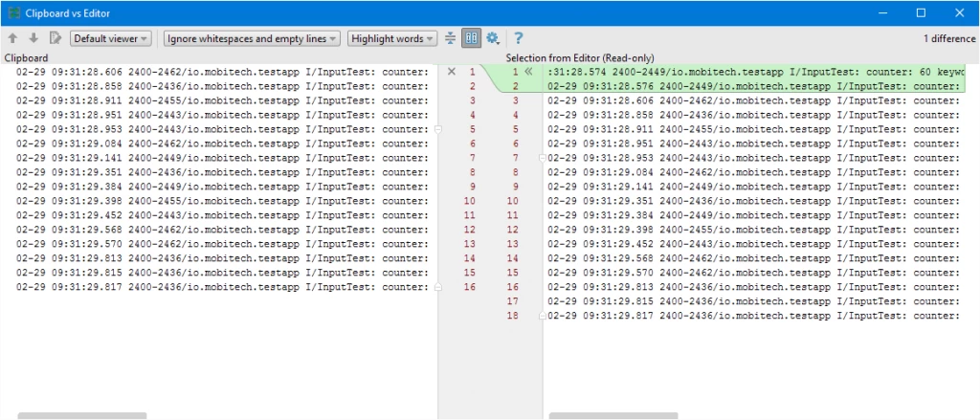
Task: Click line number 17 in Editor gutter
Action: pos(513,301)
